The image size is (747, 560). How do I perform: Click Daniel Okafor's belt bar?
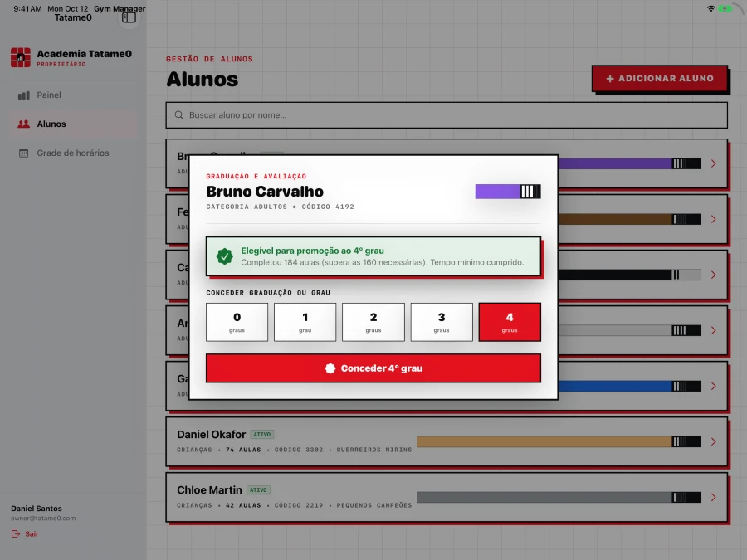[x=559, y=442]
